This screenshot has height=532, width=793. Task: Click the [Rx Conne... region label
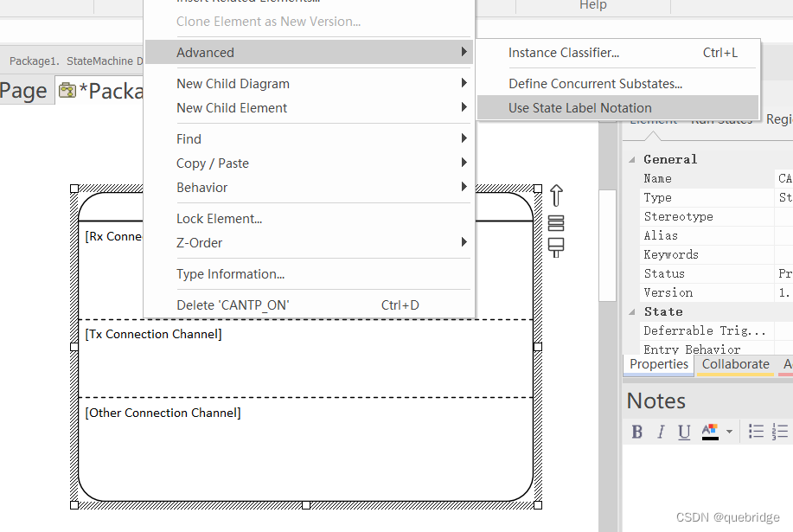tap(114, 236)
